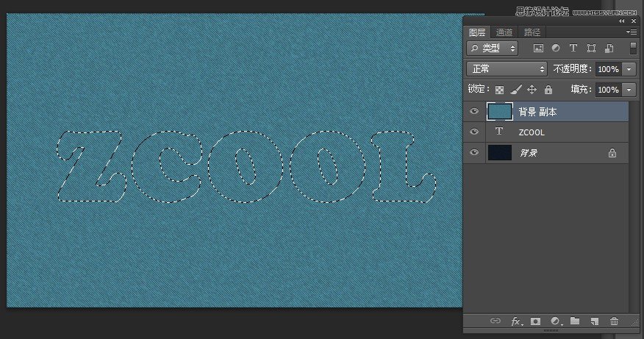Select the 背景 layer thumbnail
The width and height of the screenshot is (644, 339).
500,152
